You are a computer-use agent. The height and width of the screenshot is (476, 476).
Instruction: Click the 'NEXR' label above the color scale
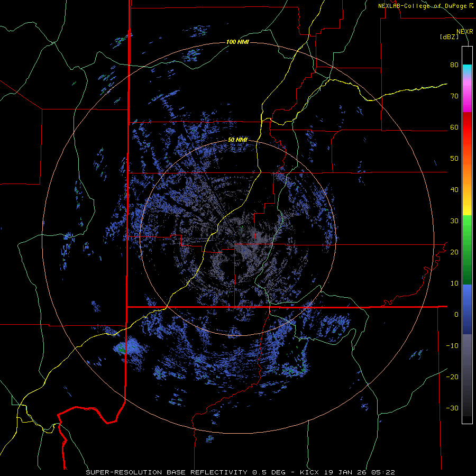click(x=465, y=32)
